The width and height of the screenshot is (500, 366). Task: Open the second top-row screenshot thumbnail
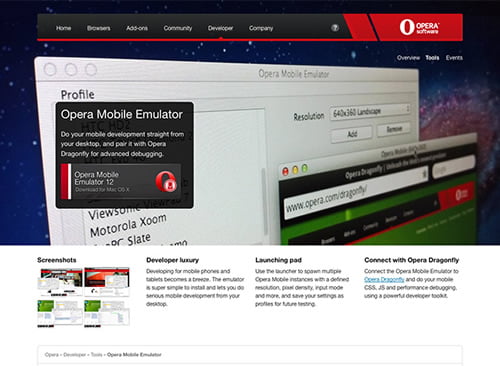(107, 282)
